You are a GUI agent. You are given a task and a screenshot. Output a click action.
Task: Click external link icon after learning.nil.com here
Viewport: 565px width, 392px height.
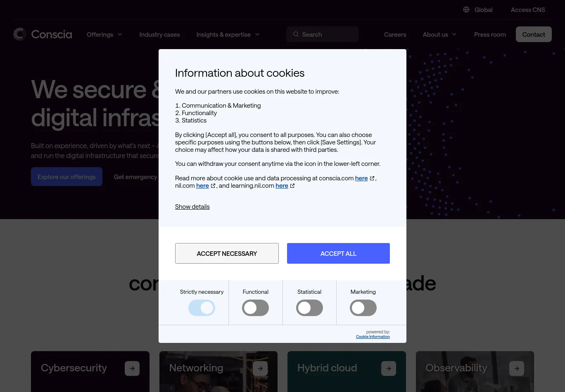pos(292,186)
